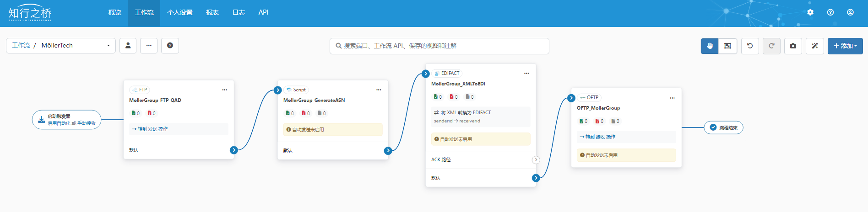Take a snapshot with camera icon
Image resolution: width=868 pixels, height=212 pixels.
pyautogui.click(x=793, y=46)
